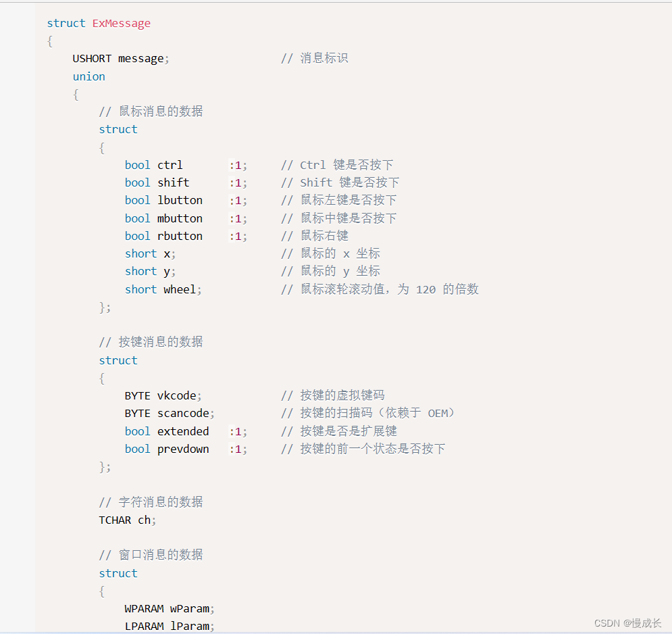Image resolution: width=672 pixels, height=634 pixels.
Task: Click the "BYTE scancode;" member
Action: (170, 413)
